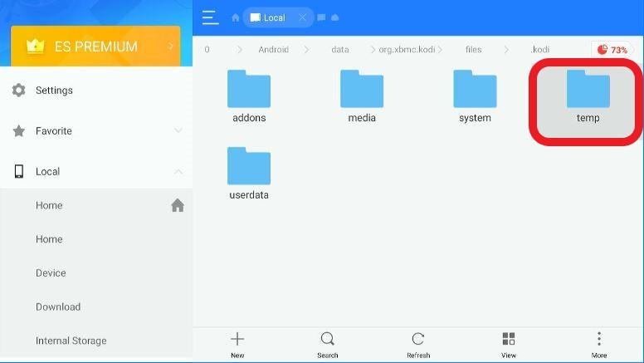
Task: Open the cloud icon in top bar
Action: coord(335,17)
